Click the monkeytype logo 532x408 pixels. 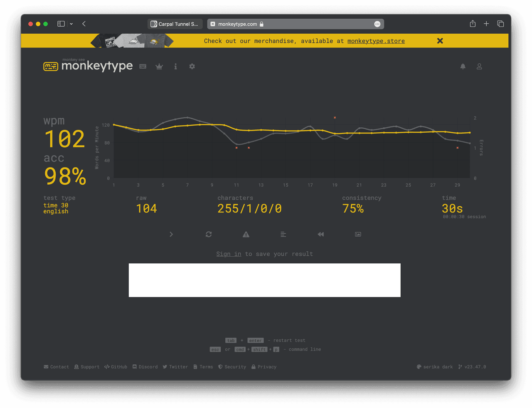(88, 66)
